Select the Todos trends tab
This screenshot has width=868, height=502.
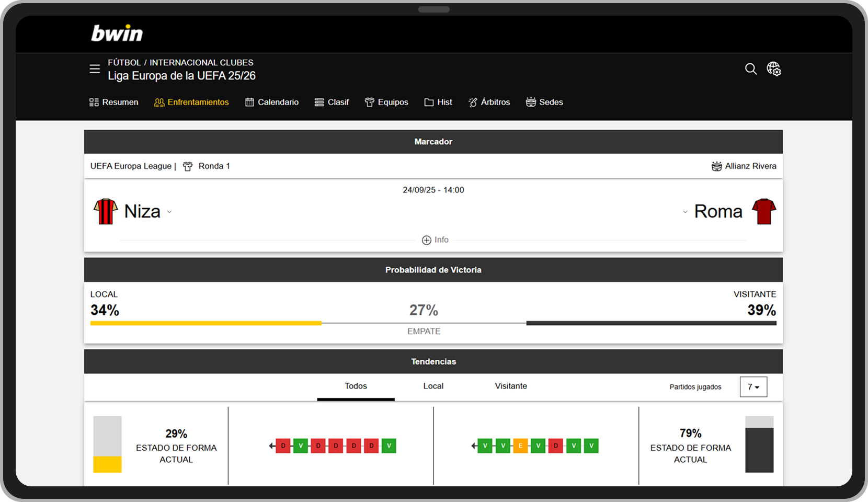click(356, 386)
